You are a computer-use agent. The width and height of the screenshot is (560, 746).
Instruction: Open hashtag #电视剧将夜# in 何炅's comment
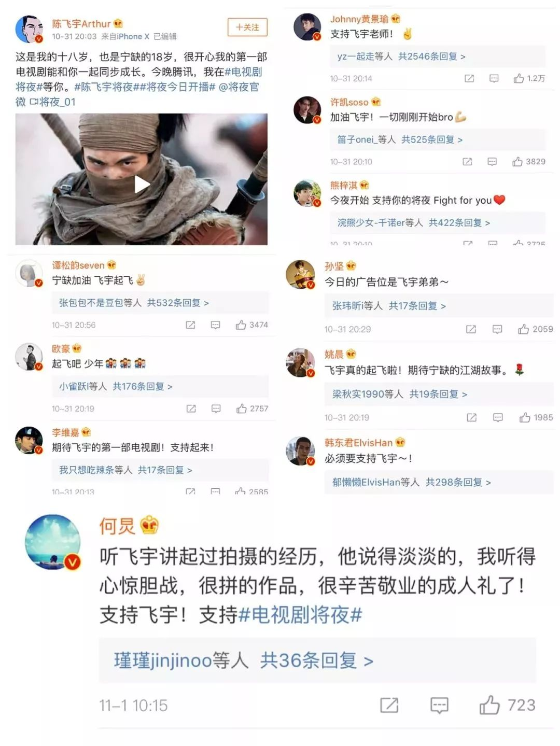pos(300,615)
